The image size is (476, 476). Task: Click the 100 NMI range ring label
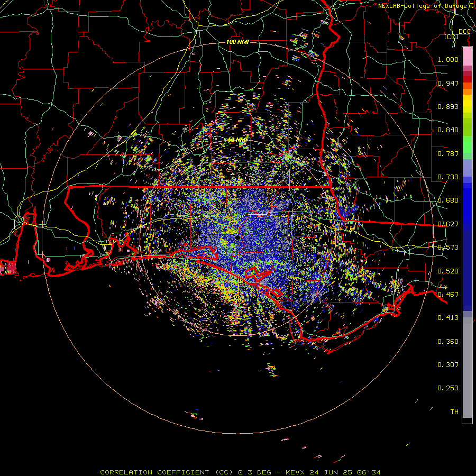point(237,42)
